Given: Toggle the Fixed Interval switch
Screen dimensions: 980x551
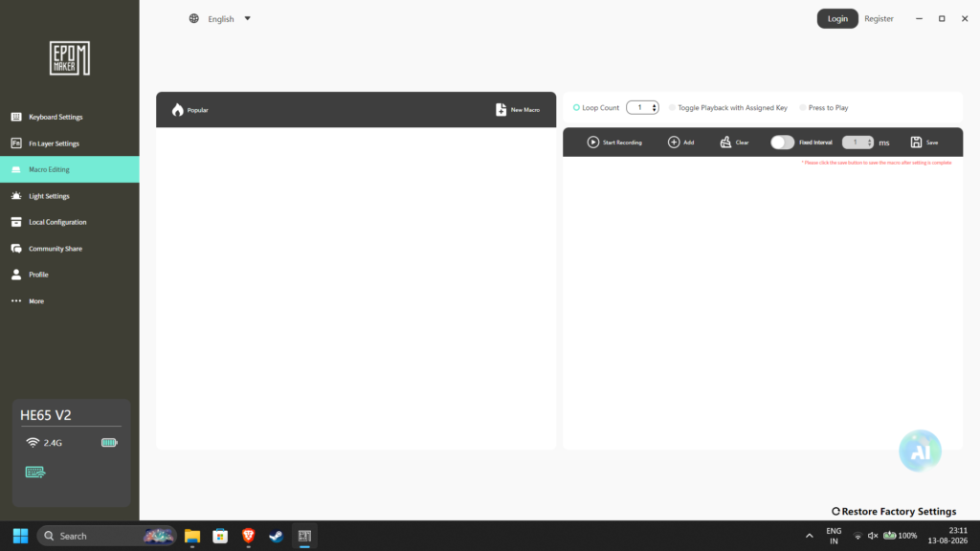Looking at the screenshot, I should (x=782, y=143).
